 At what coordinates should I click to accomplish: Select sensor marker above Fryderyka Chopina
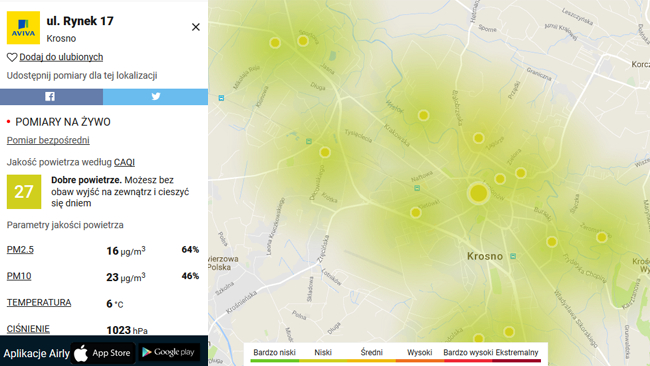[x=552, y=242]
